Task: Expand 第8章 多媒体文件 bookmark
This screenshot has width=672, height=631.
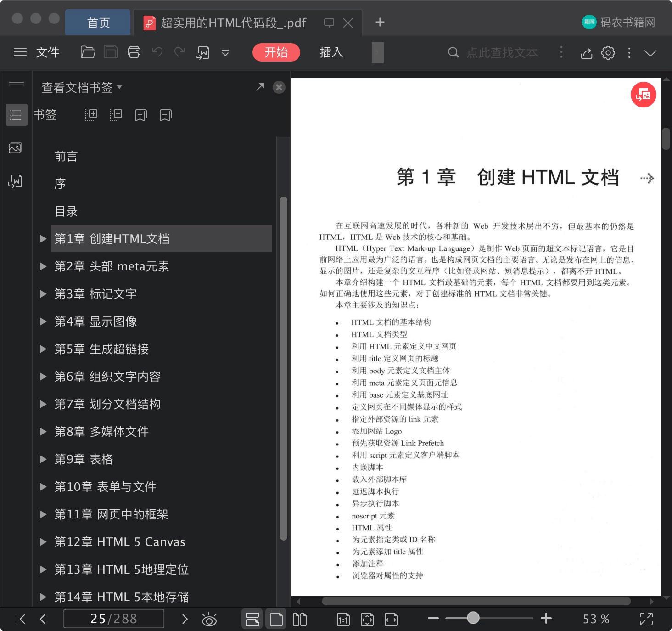Action: 43,432
